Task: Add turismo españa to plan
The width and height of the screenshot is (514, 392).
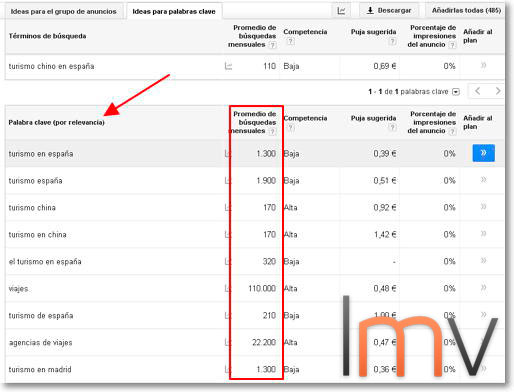Action: pos(483,180)
